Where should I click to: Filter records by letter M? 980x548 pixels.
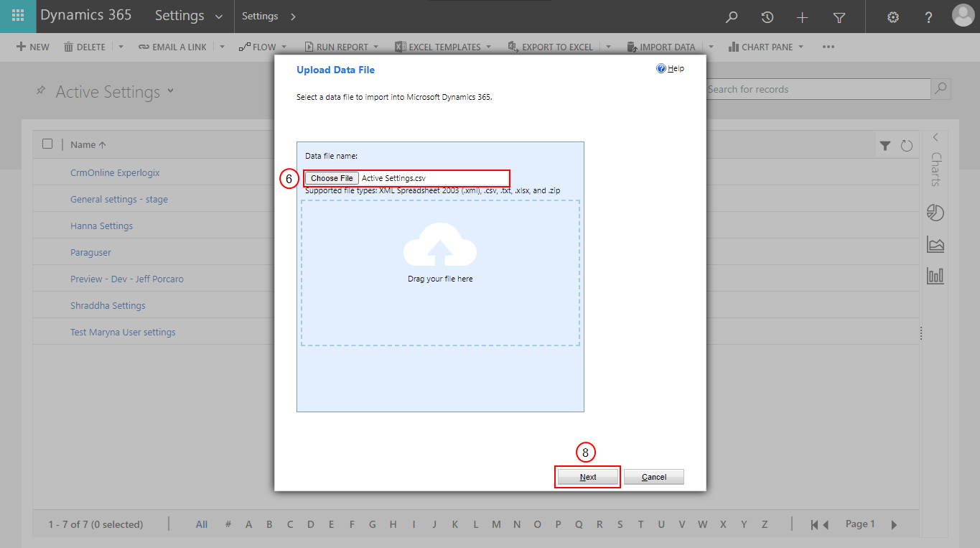(x=496, y=524)
